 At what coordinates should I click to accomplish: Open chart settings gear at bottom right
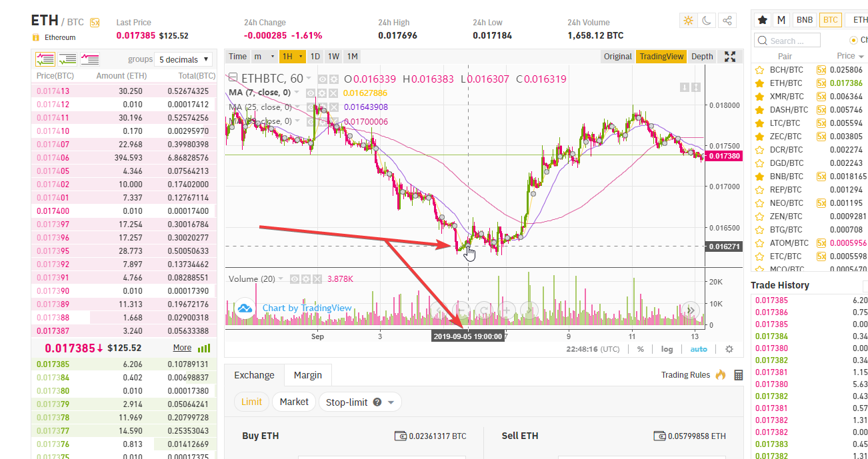729,349
